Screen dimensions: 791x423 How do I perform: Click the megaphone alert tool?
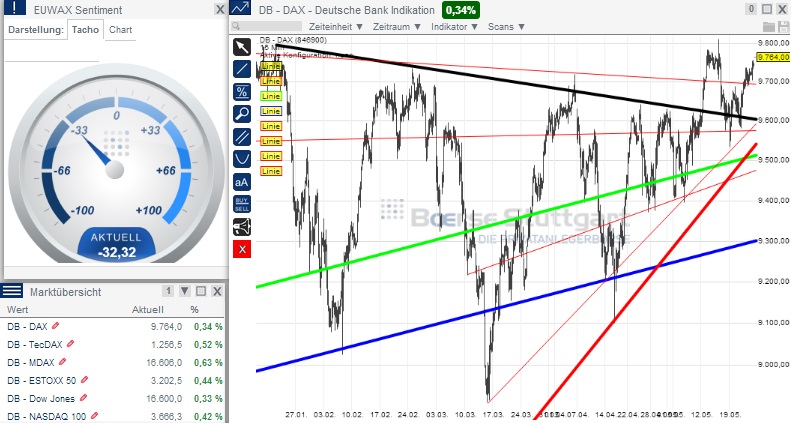(242, 227)
